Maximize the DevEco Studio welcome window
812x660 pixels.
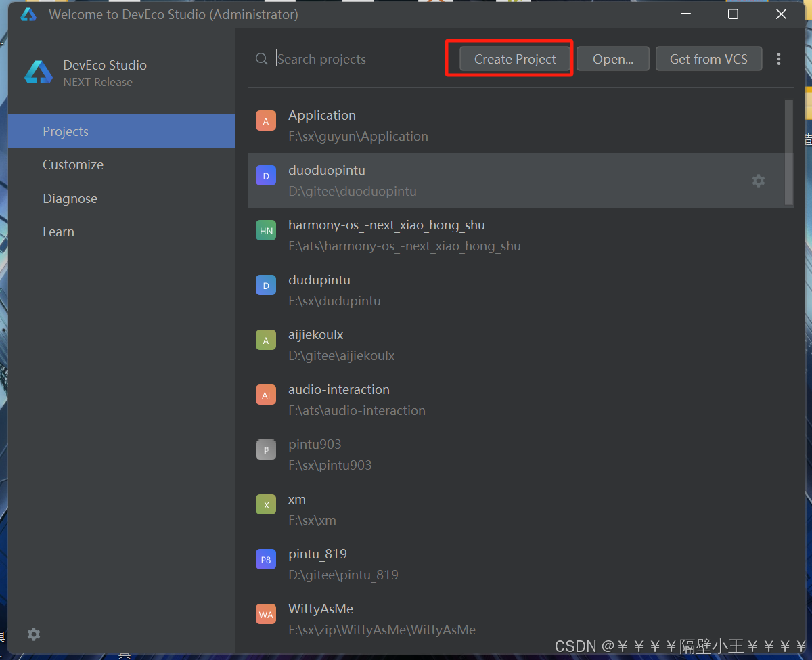[733, 14]
